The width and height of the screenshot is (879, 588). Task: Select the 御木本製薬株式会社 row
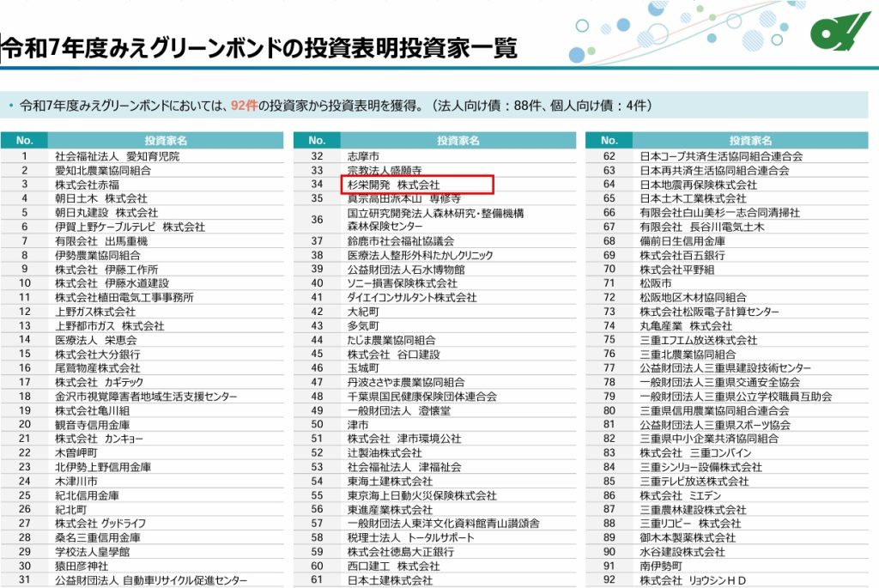(x=688, y=537)
